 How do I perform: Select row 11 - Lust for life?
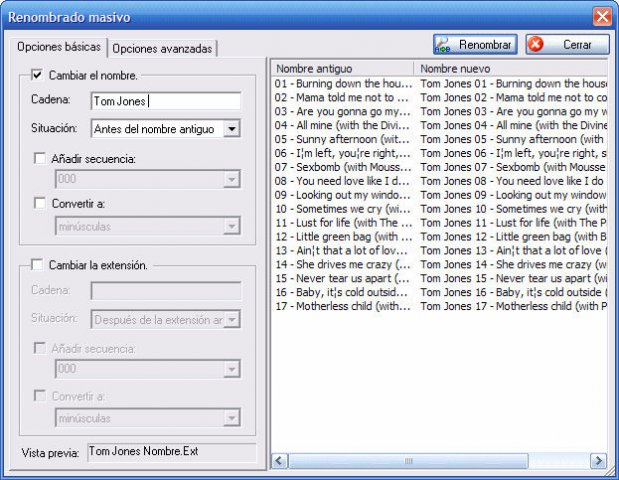[x=343, y=223]
